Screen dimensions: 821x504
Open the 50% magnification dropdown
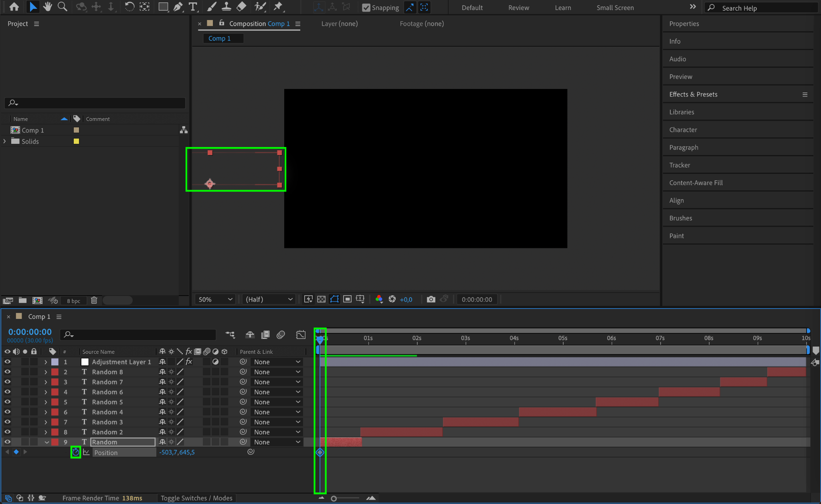point(215,299)
